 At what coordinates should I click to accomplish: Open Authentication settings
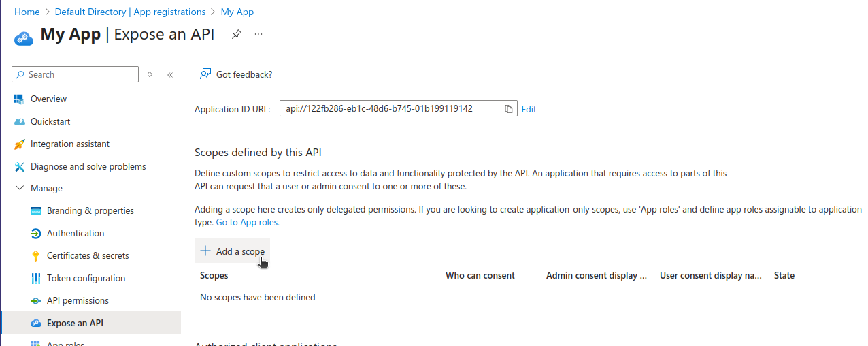(x=76, y=233)
